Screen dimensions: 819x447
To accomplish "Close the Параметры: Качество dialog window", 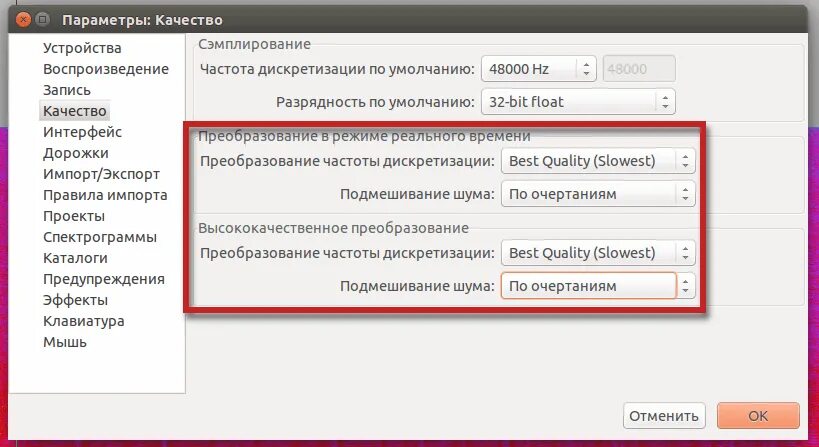I will 24,20.
